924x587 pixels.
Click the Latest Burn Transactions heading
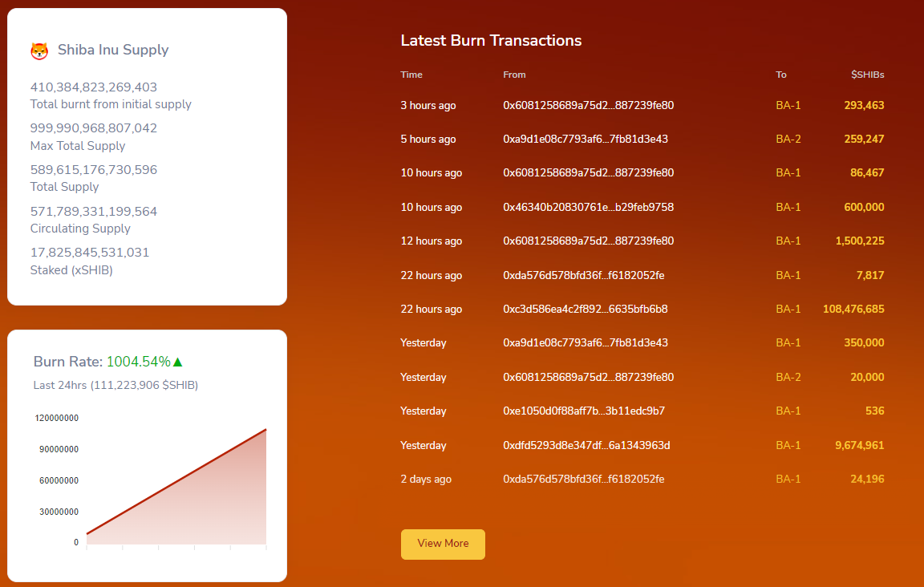pos(491,41)
